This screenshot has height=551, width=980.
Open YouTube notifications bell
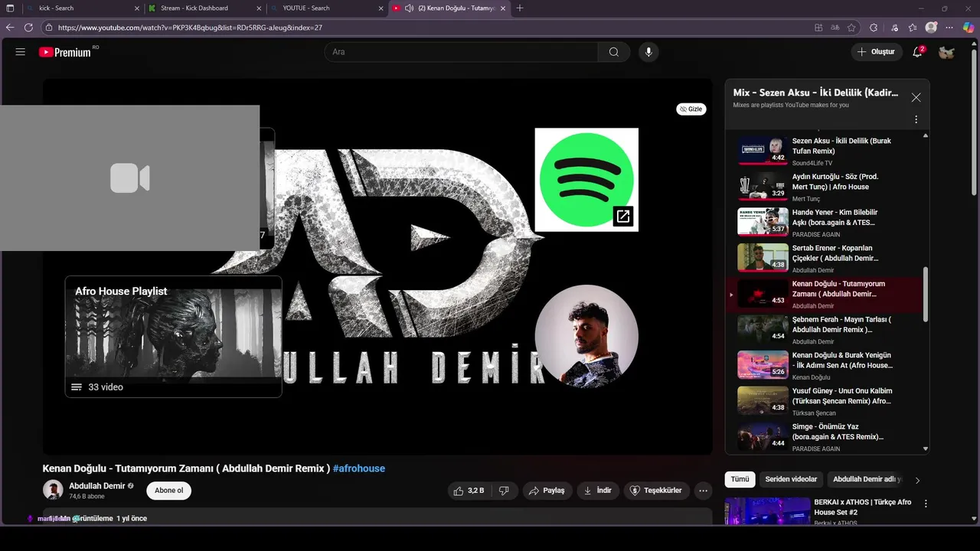click(917, 52)
